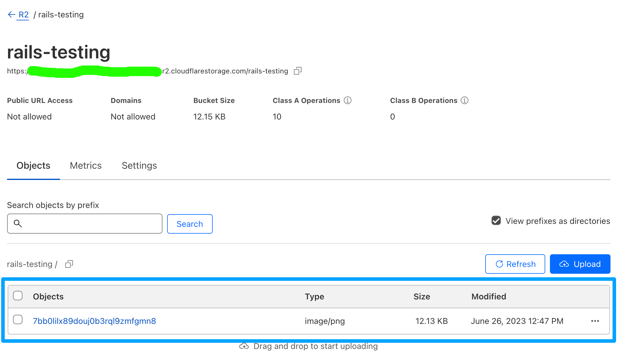Click the back arrow to R2

[x=12, y=14]
